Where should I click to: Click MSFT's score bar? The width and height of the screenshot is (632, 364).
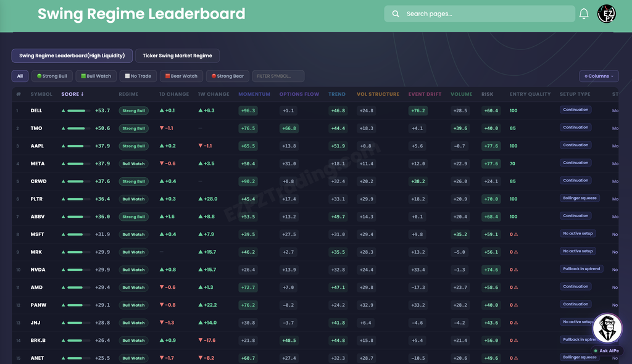coord(78,234)
